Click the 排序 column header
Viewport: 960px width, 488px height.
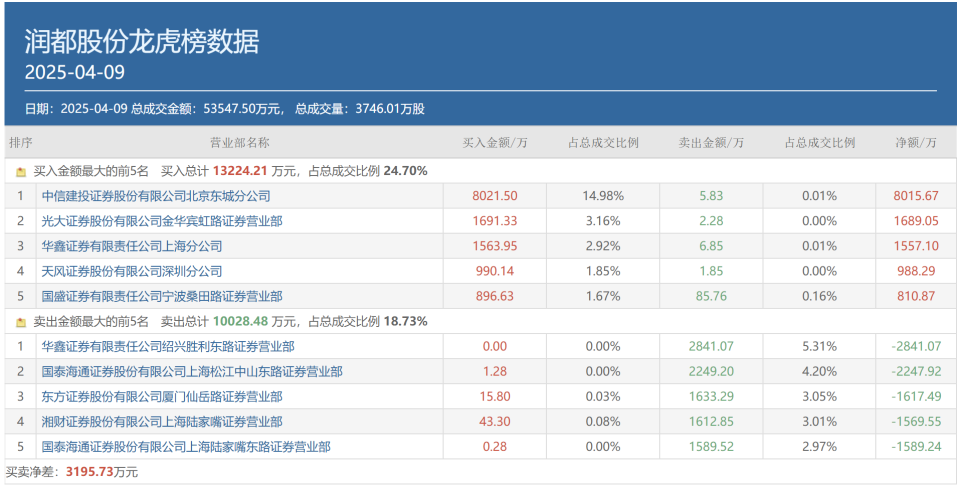coord(21,143)
